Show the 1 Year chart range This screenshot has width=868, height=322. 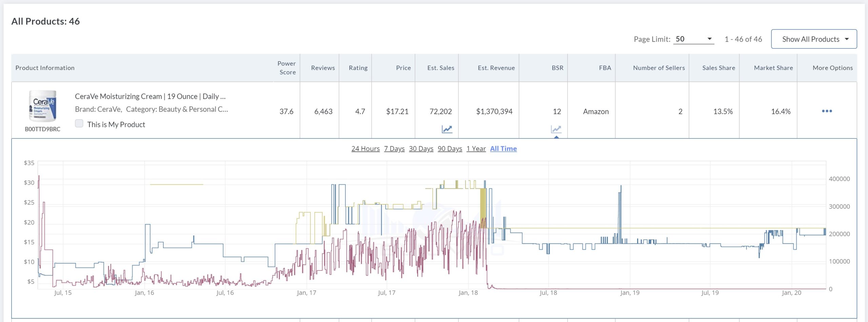click(x=476, y=149)
